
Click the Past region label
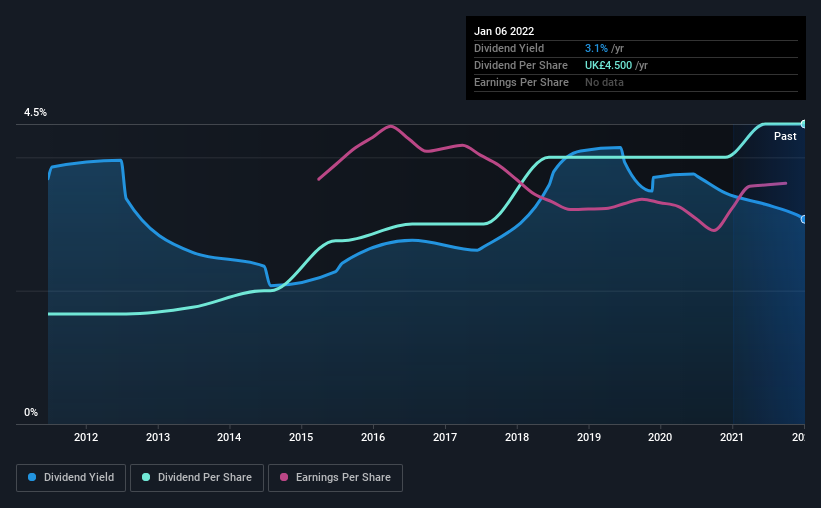785,136
